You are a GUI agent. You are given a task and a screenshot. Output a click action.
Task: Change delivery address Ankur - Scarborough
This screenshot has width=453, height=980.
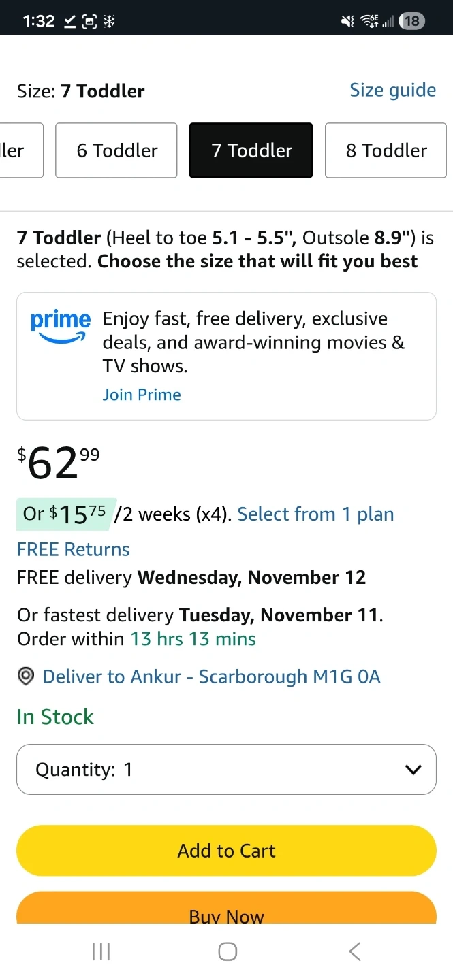[x=211, y=676]
